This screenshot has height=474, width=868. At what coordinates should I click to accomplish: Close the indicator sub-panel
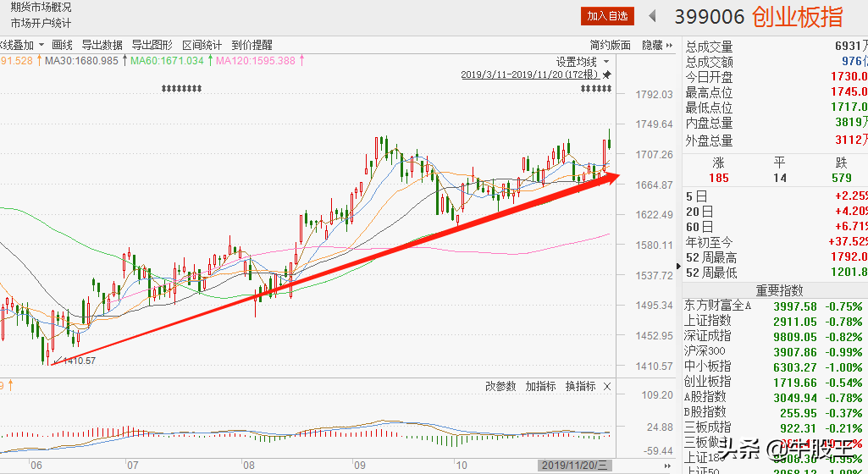coord(607,387)
